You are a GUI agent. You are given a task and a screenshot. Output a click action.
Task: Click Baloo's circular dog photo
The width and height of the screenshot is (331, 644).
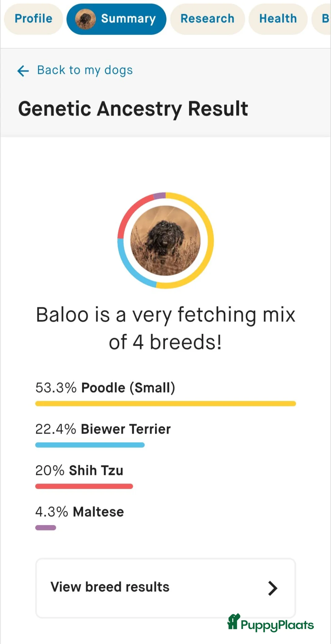click(165, 241)
